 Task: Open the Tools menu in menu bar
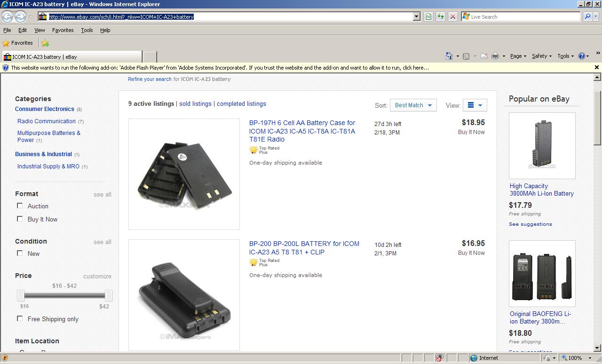[87, 30]
